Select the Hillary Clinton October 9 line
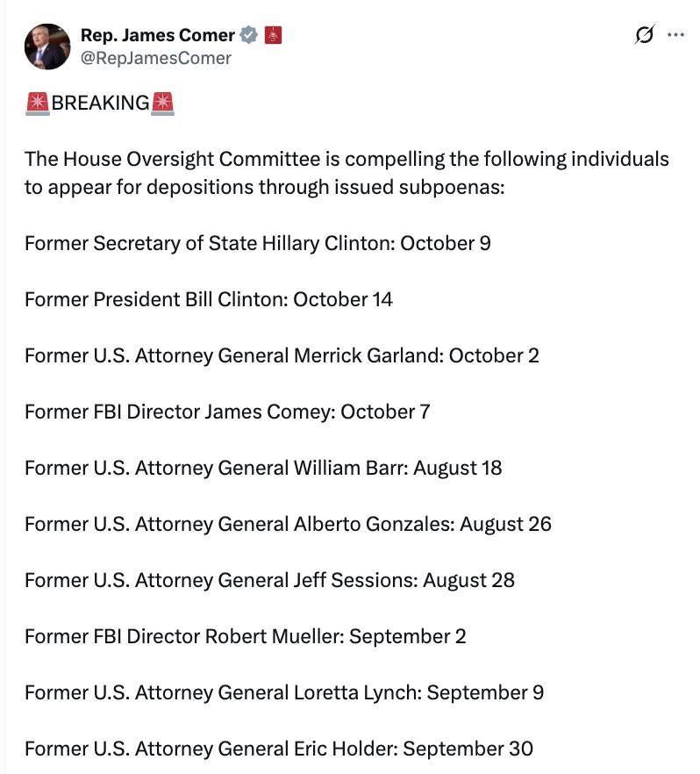This screenshot has width=700, height=774. click(257, 243)
